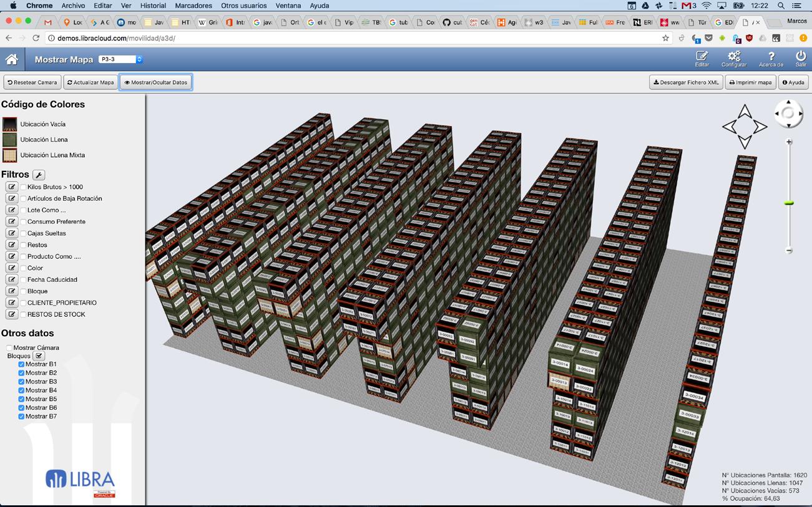
Task: Enable the Mostrar Cámara checkbox
Action: pyautogui.click(x=9, y=348)
